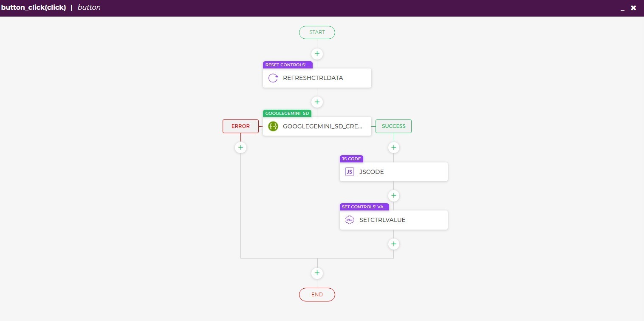This screenshot has height=321, width=644.
Task: Click the ERROR branch label
Action: click(x=240, y=126)
